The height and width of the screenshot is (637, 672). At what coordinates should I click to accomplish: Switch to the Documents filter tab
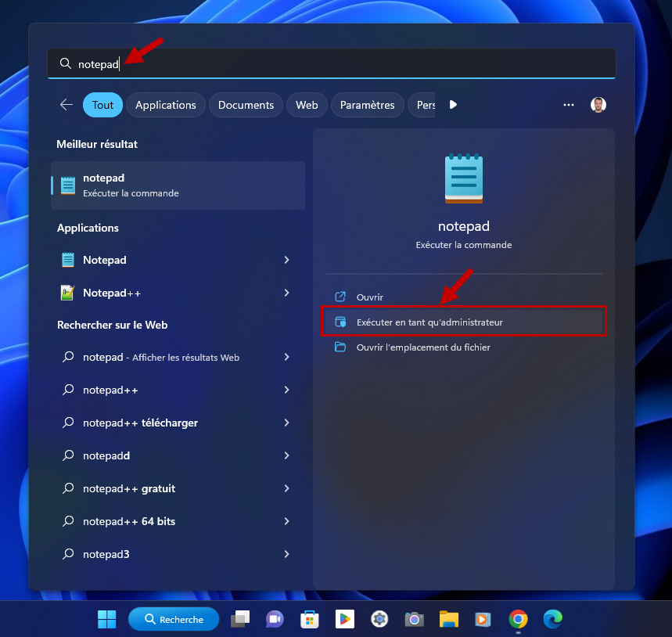pyautogui.click(x=246, y=105)
